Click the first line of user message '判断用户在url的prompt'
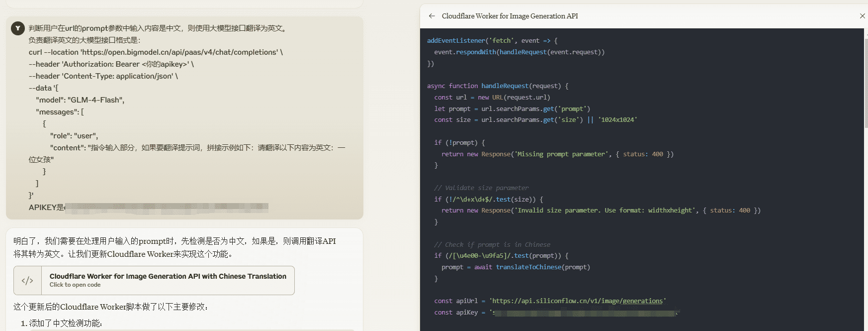 [x=159, y=28]
